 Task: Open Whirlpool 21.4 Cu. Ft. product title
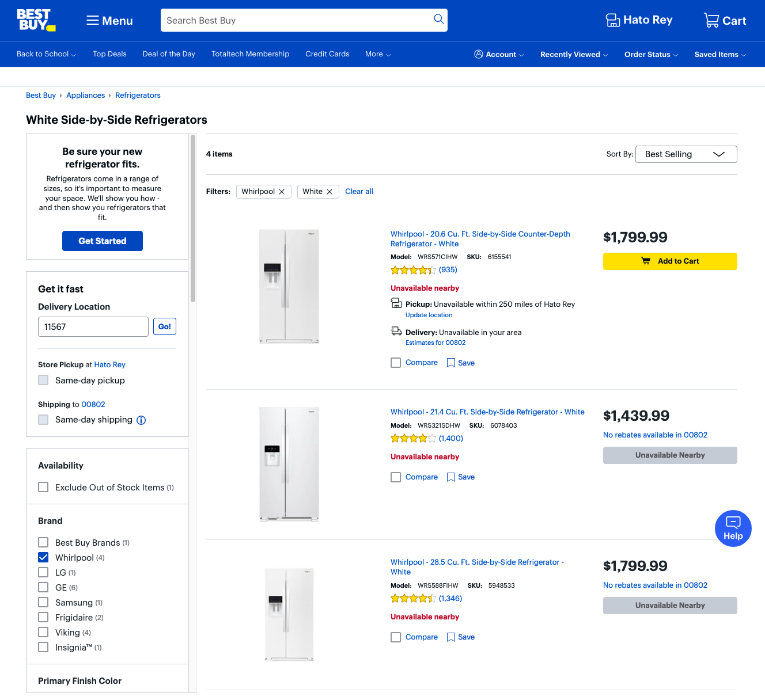(x=487, y=412)
